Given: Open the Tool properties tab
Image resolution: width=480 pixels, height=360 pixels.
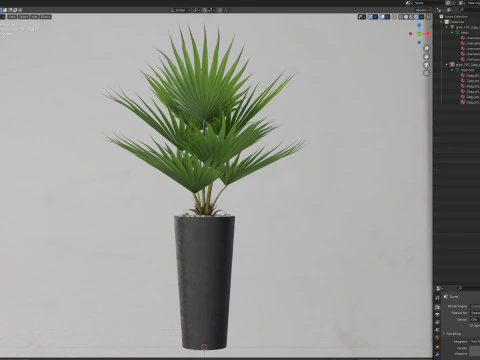Looking at the screenshot, I should tap(437, 298).
